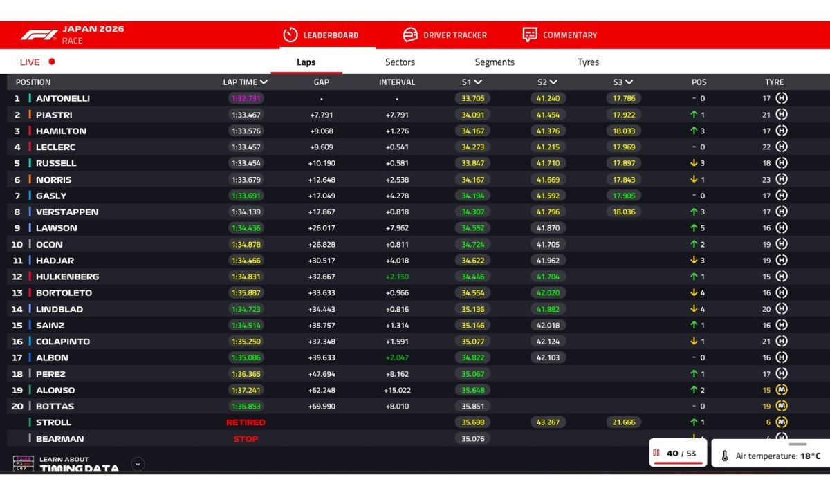Select driver Verstappen in the leaderboard

tap(67, 212)
